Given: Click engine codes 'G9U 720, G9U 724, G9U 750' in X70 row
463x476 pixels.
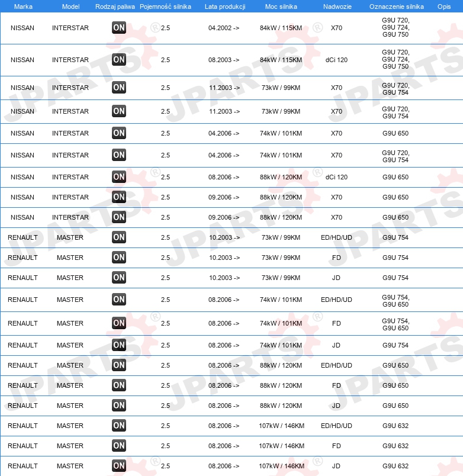Looking at the screenshot, I should pyautogui.click(x=396, y=27).
